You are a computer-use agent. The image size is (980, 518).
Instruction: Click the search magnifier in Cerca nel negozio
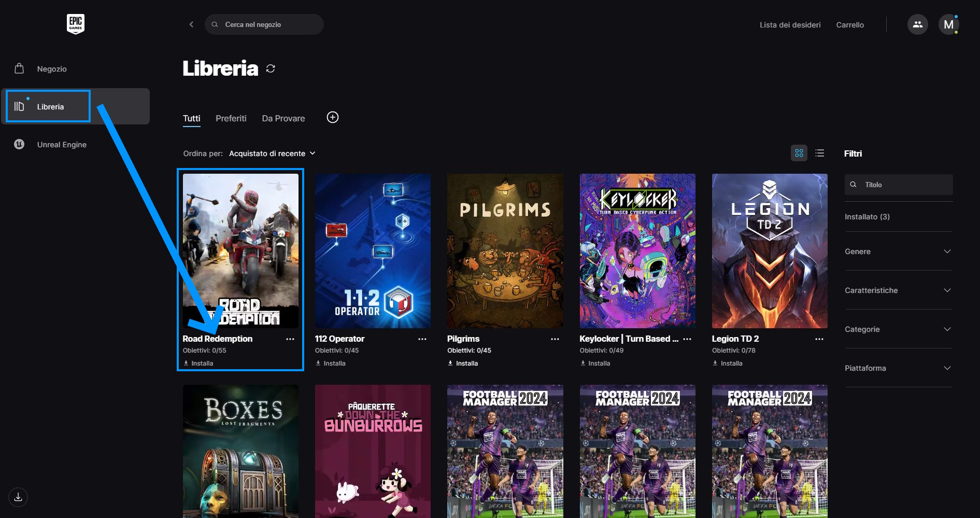[x=215, y=24]
